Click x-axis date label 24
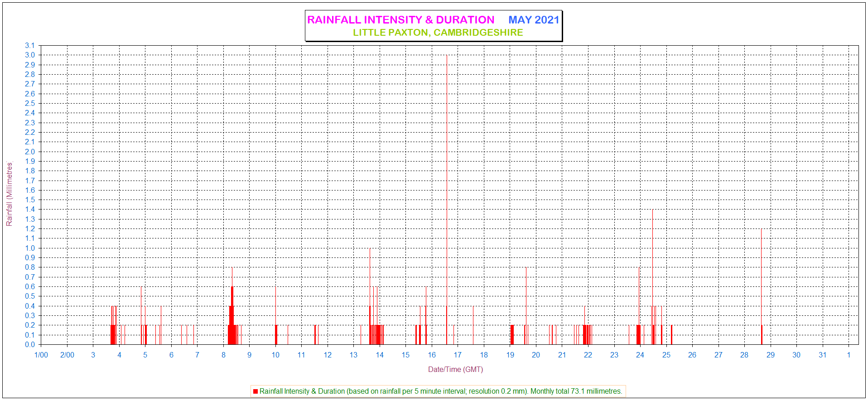 (640, 355)
